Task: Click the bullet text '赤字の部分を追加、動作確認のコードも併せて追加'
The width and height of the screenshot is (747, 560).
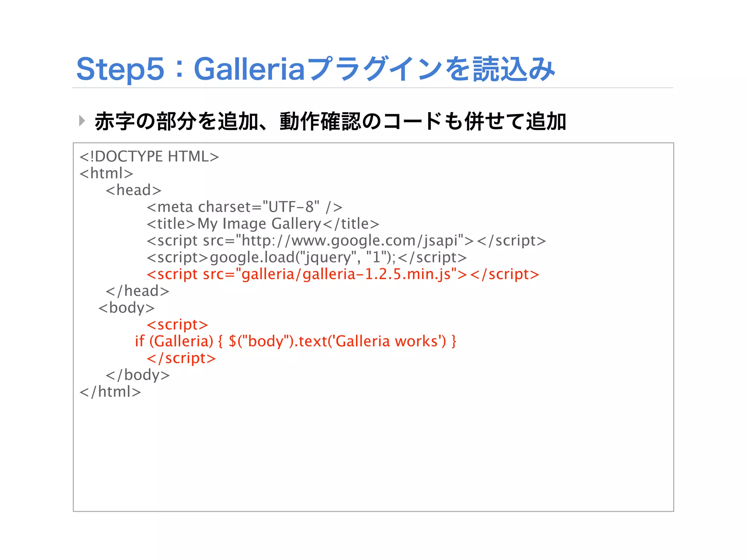Action: pos(330,121)
